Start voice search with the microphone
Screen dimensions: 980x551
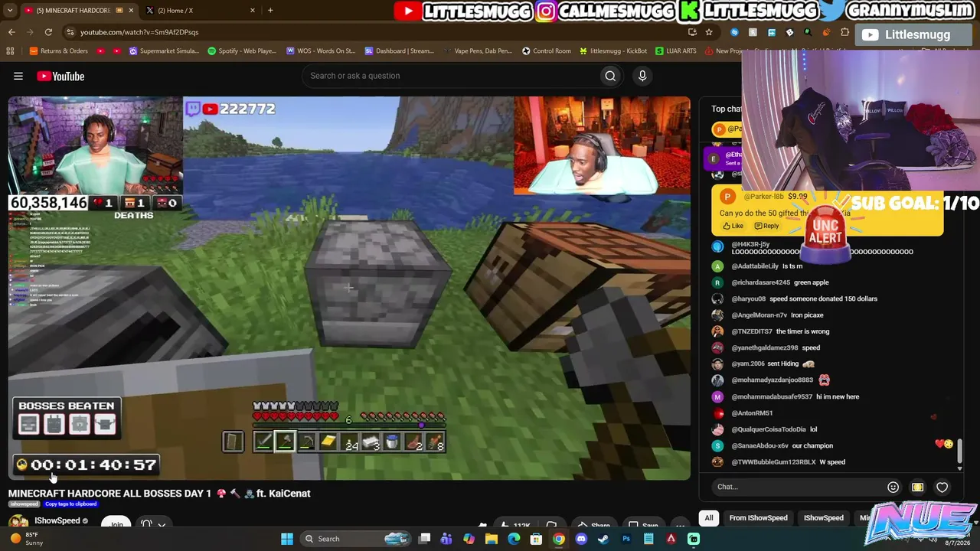coord(642,76)
